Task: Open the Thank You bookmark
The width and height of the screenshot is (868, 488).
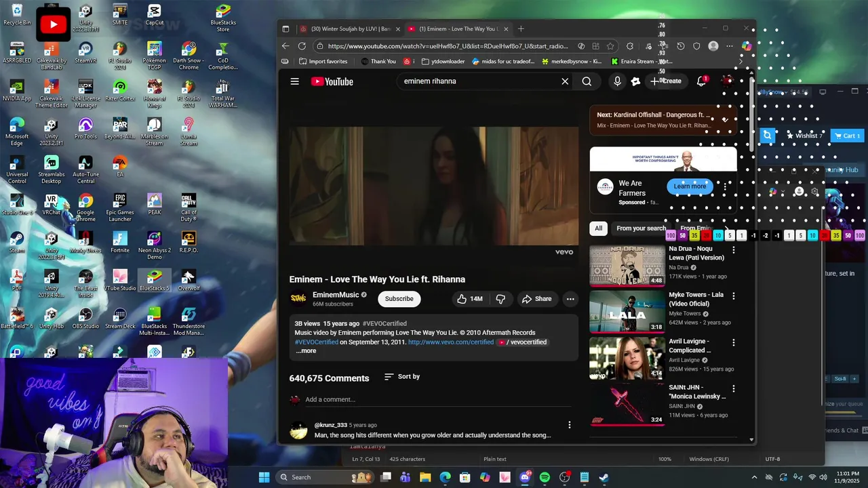Action: pyautogui.click(x=378, y=61)
